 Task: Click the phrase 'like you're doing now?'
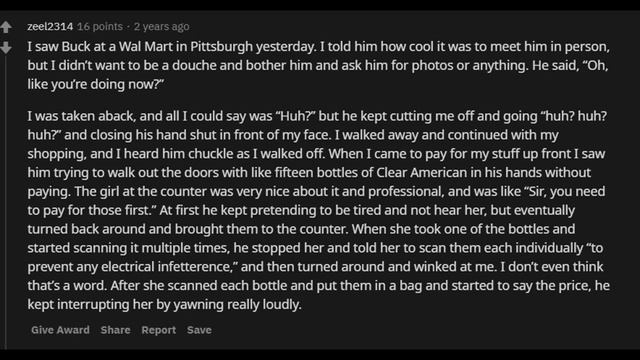point(96,84)
